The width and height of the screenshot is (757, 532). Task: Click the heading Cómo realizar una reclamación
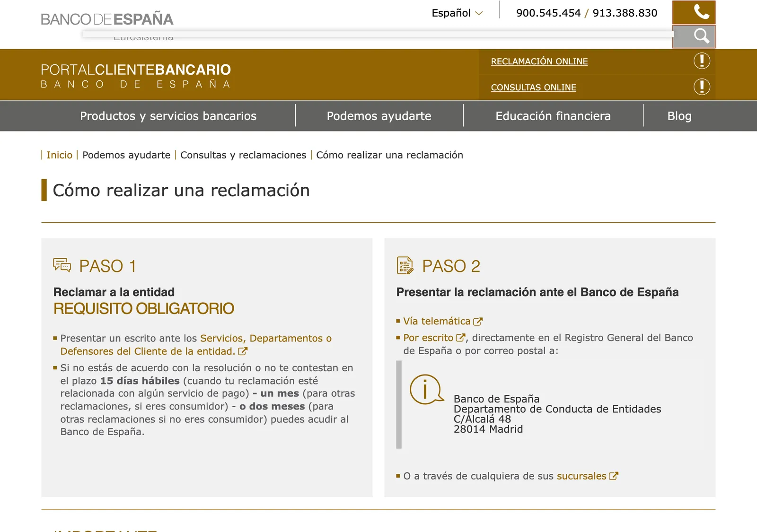click(181, 190)
